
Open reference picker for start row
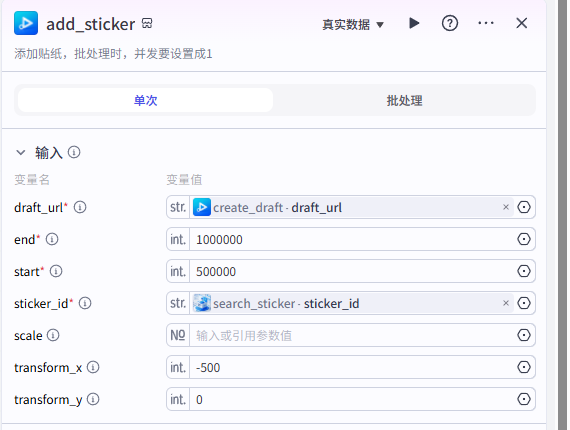[x=524, y=271]
